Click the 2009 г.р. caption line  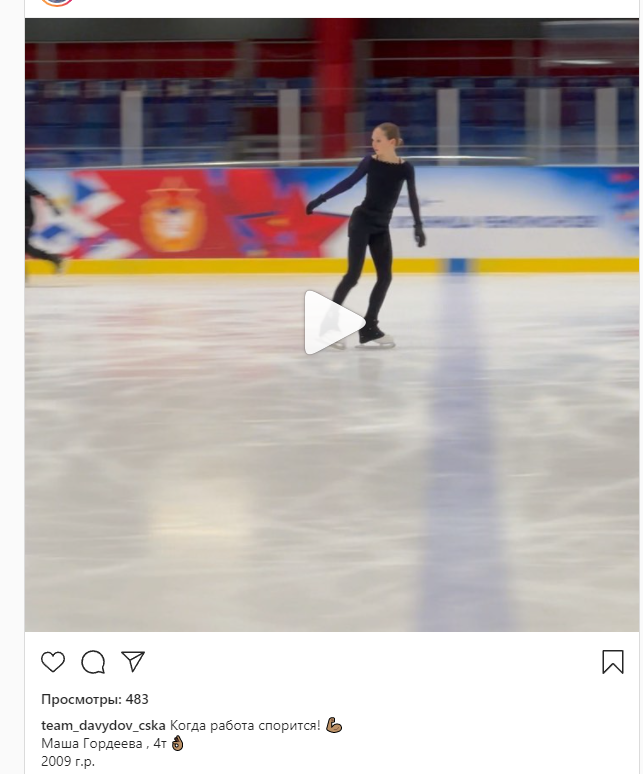tap(68, 761)
